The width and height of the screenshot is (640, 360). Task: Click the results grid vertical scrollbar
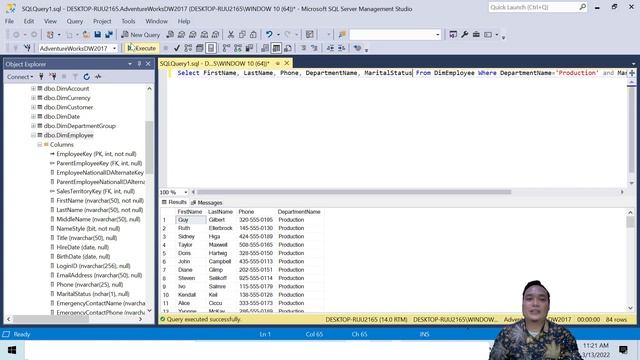click(x=630, y=260)
